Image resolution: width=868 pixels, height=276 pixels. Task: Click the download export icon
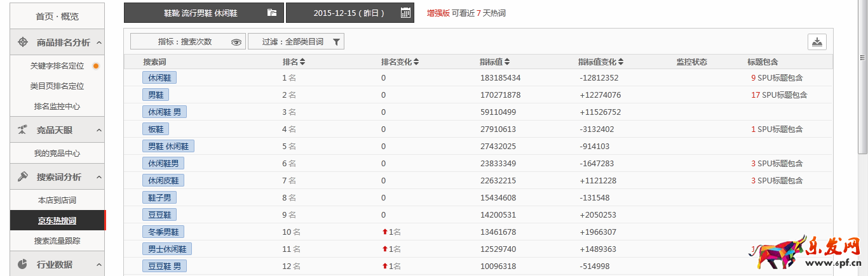click(817, 42)
